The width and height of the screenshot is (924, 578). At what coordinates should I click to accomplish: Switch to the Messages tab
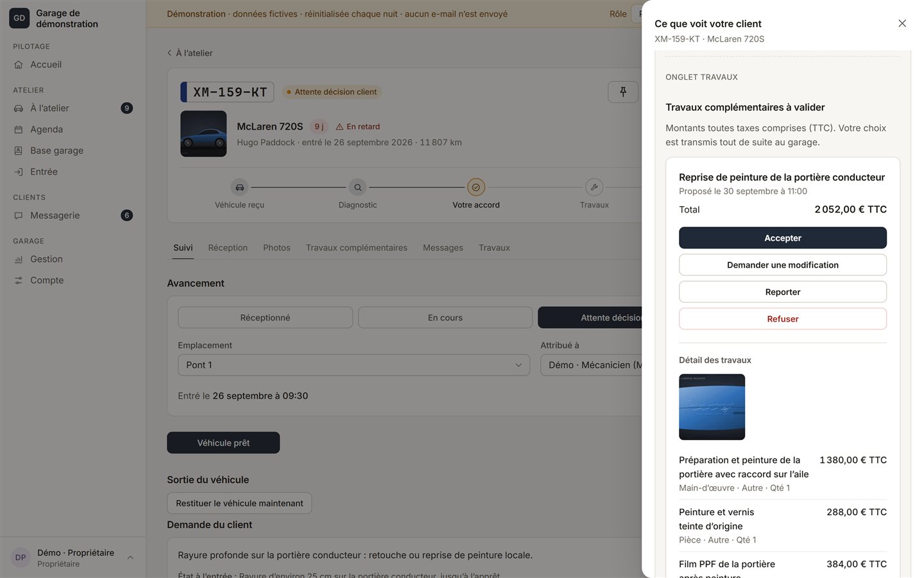coord(443,248)
